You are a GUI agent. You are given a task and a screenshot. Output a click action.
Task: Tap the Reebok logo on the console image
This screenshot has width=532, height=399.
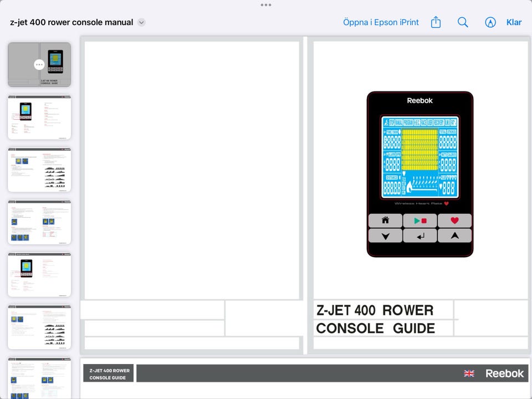click(x=420, y=100)
